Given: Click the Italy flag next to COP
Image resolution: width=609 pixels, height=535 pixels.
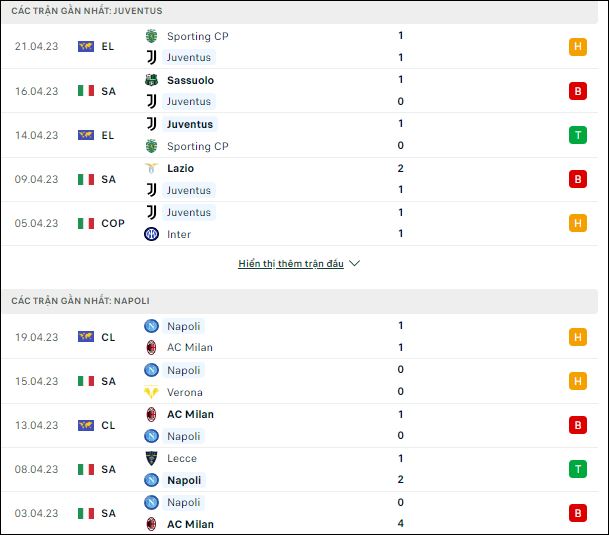Looking at the screenshot, I should (x=86, y=223).
